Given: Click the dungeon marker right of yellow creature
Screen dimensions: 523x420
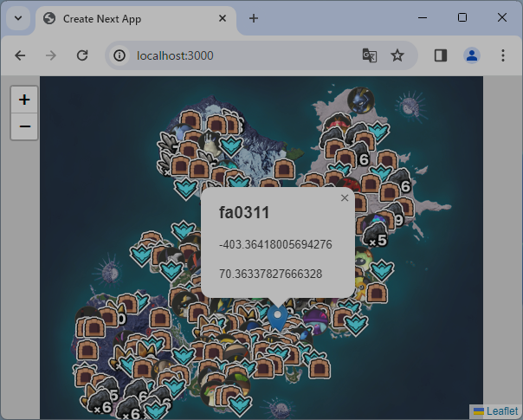Looking at the screenshot, I should (377, 293).
